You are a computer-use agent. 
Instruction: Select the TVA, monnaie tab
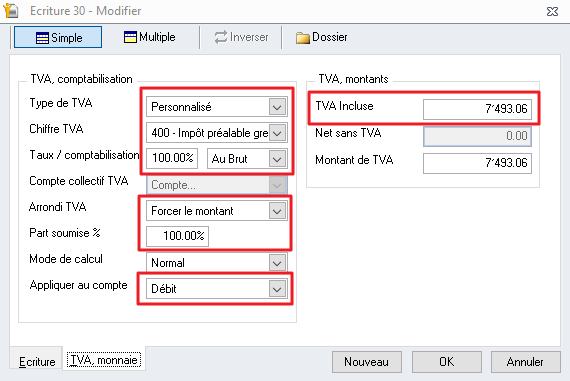tap(104, 360)
